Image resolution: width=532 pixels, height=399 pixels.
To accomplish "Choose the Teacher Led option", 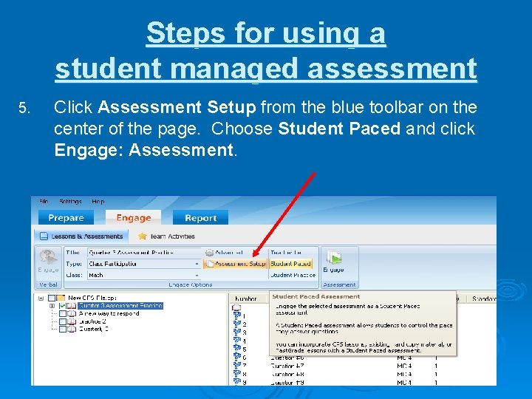I will tap(286, 253).
